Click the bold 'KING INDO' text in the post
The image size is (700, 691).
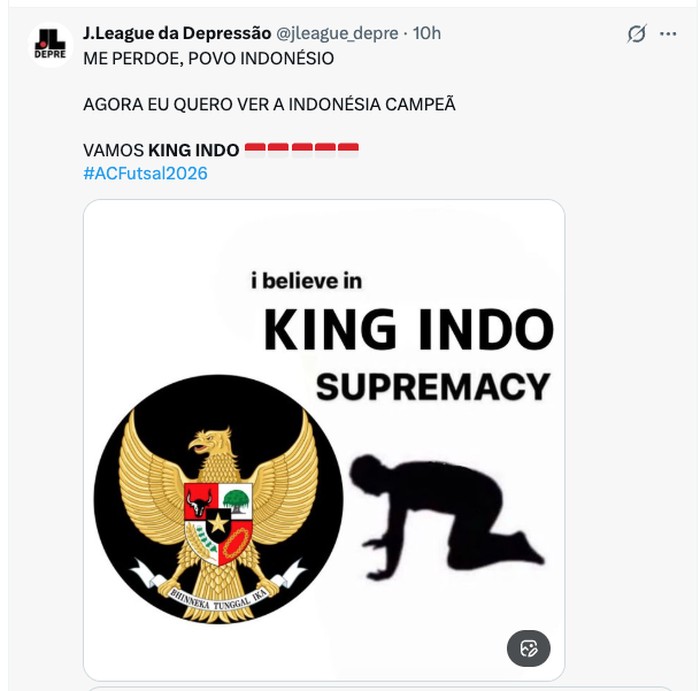[x=194, y=150]
